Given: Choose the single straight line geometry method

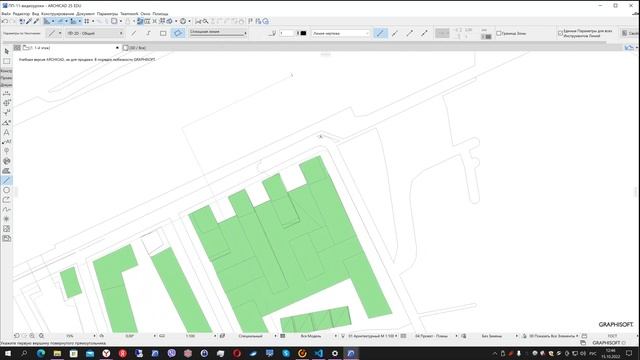Looking at the screenshot, I should [x=133, y=33].
